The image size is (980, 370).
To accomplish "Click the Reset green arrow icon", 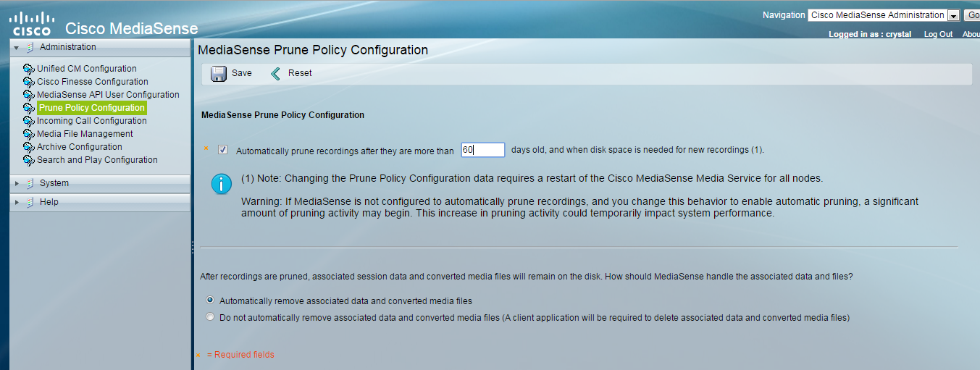I will [276, 74].
